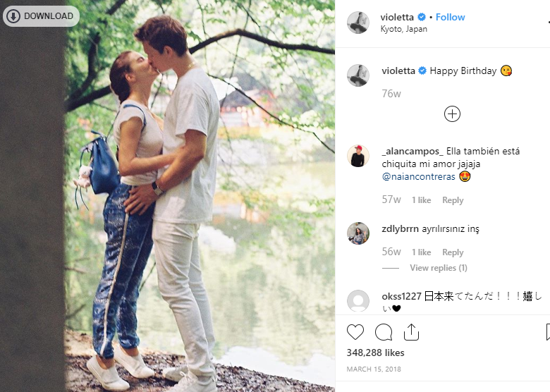Show who liked via 348,288 likes
Viewport: 550px width, 392px height.
pyautogui.click(x=375, y=353)
